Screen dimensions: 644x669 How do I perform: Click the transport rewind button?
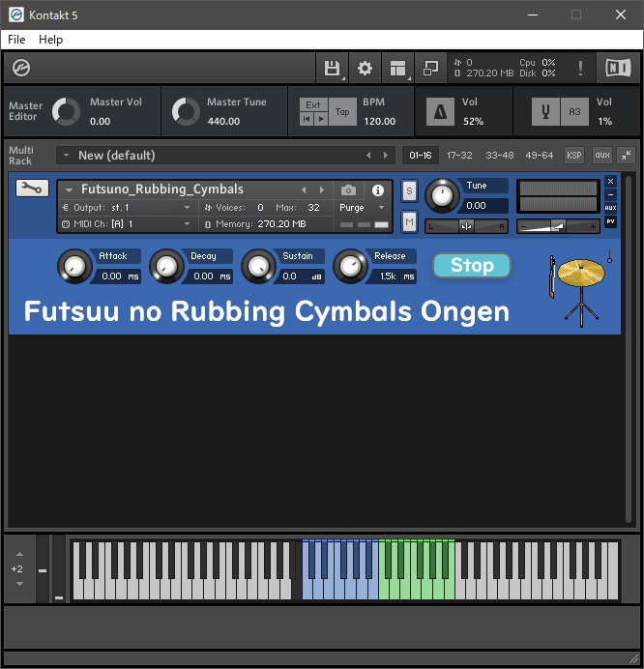point(307,119)
